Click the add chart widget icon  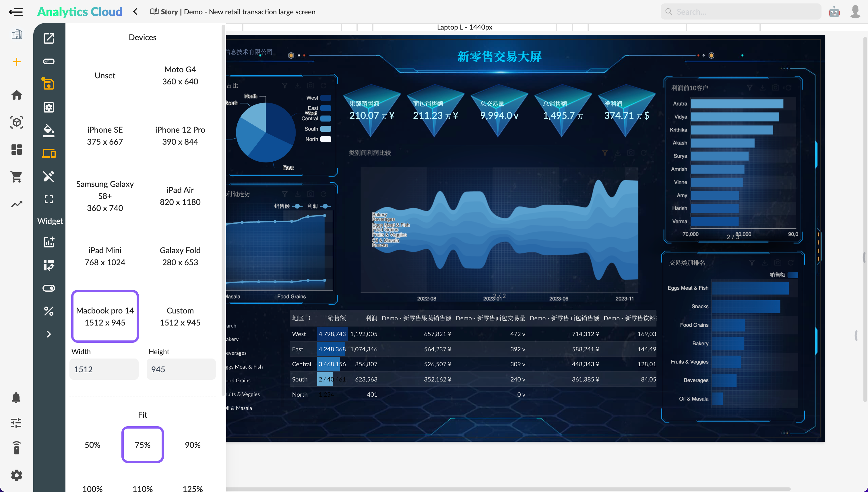click(x=49, y=242)
